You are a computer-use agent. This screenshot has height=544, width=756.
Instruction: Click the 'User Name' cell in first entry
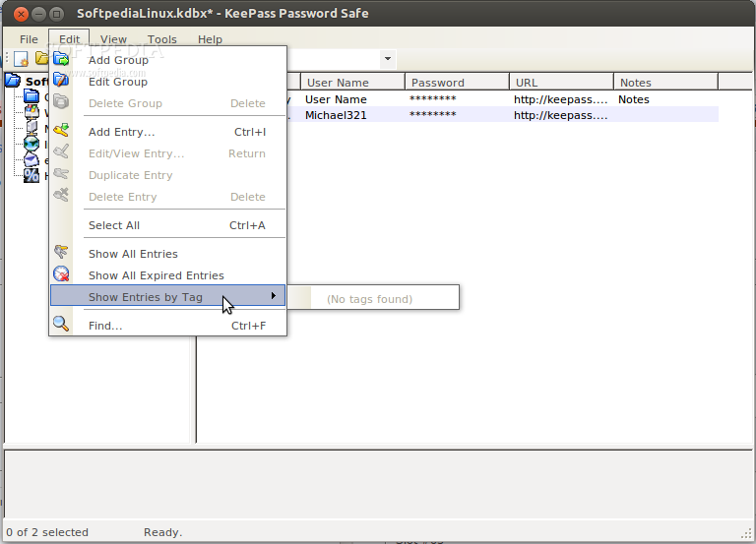click(x=336, y=99)
